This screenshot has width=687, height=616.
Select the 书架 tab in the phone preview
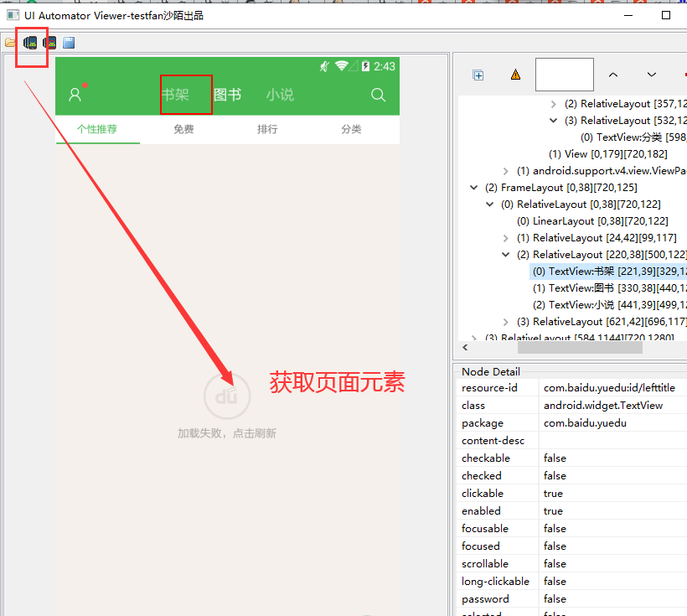point(175,95)
